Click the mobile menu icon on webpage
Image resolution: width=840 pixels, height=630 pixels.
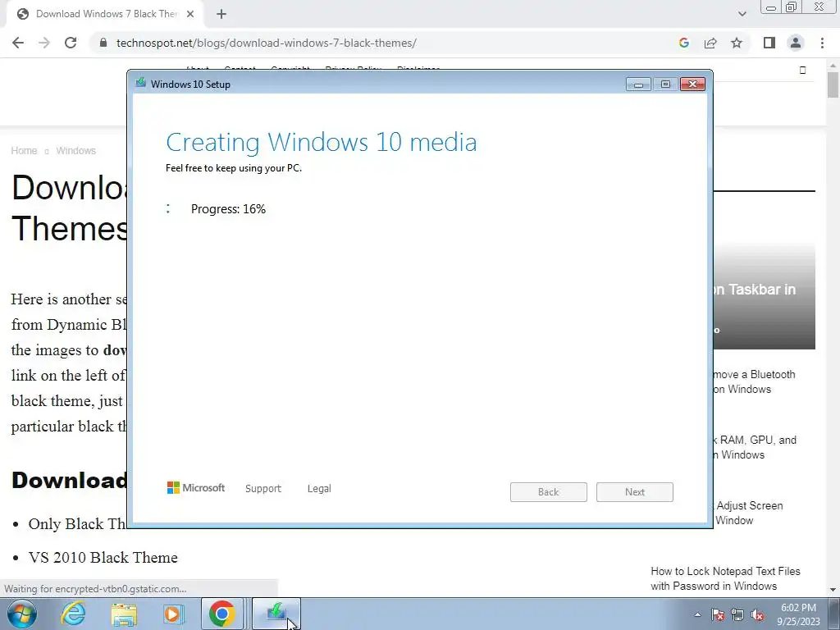pyautogui.click(x=802, y=71)
